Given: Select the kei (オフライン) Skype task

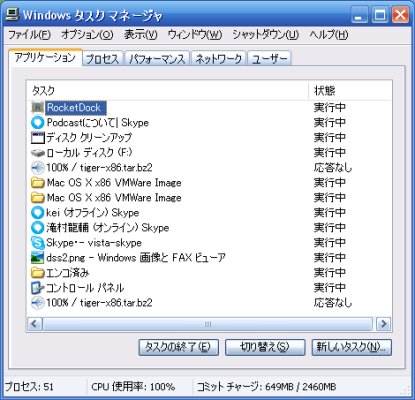Looking at the screenshot, I should pyautogui.click(x=93, y=213).
